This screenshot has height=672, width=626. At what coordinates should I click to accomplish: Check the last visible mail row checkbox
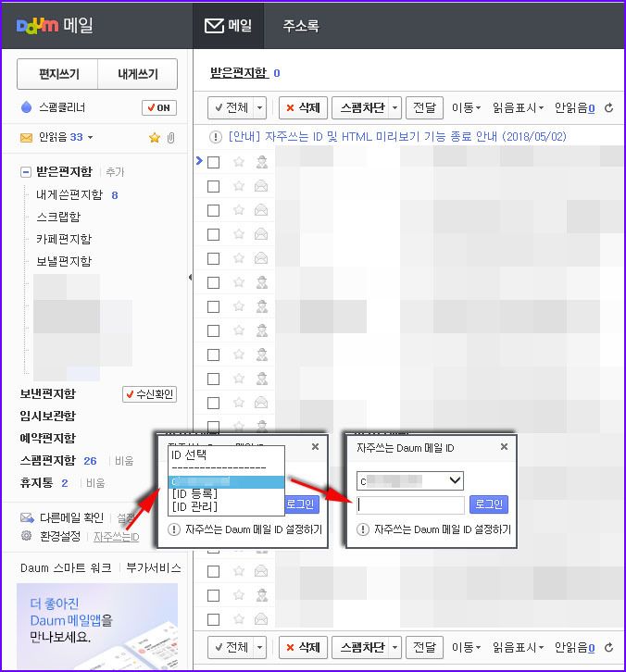214,619
